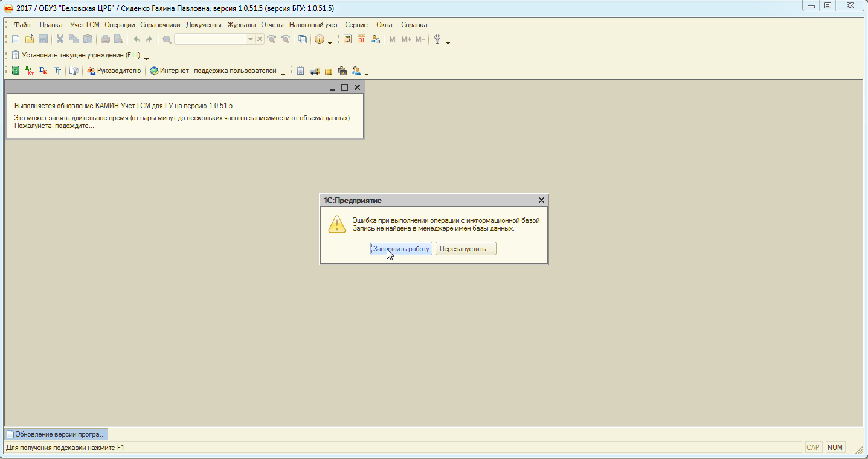868x459 pixels.
Task: Expand arrow next to Установить текущее учреждение
Action: tap(146, 58)
